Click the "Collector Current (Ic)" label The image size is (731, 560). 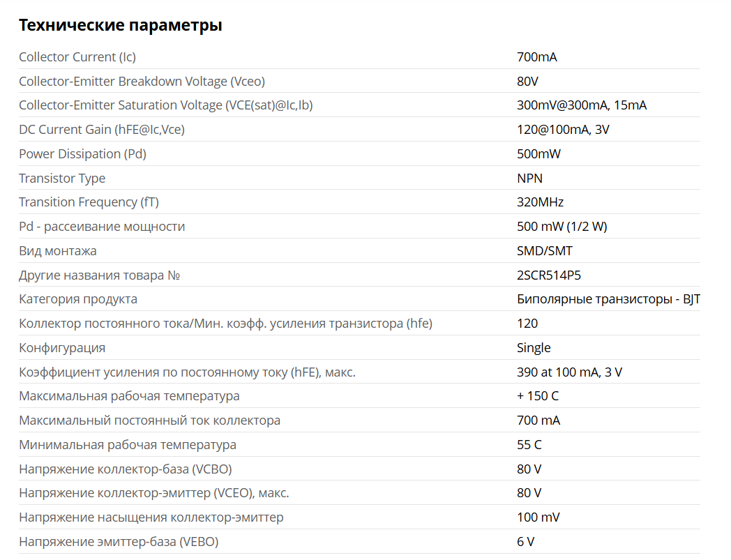point(77,57)
